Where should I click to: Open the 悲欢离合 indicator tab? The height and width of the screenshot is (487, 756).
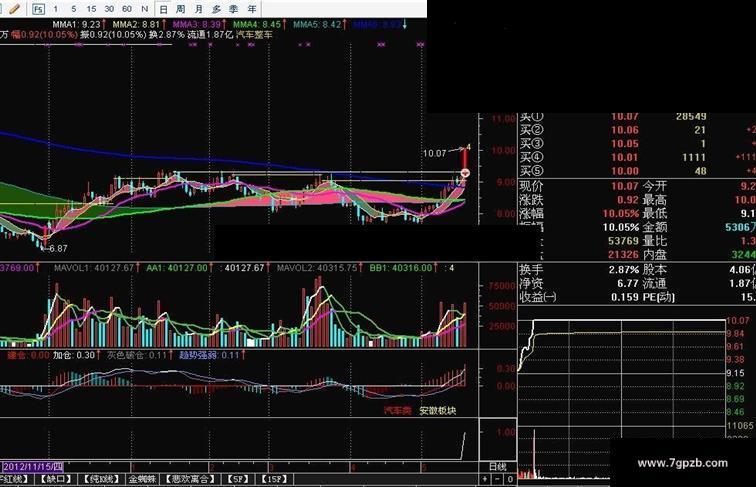(189, 479)
